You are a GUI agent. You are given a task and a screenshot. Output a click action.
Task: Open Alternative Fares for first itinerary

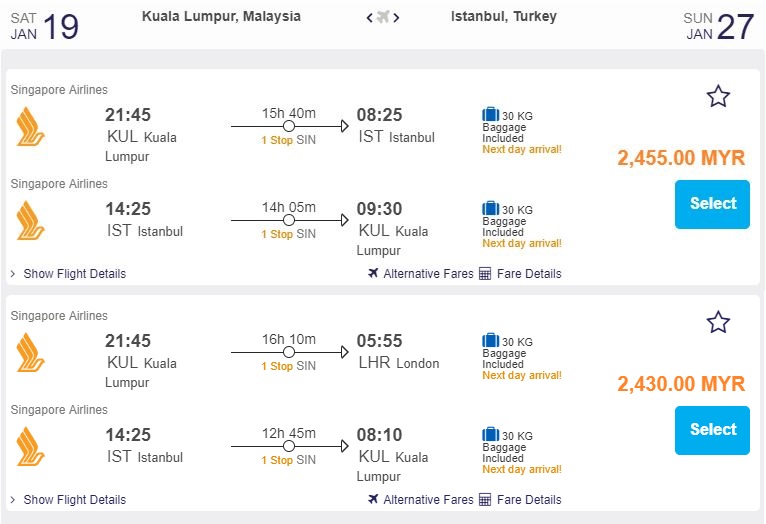(428, 274)
